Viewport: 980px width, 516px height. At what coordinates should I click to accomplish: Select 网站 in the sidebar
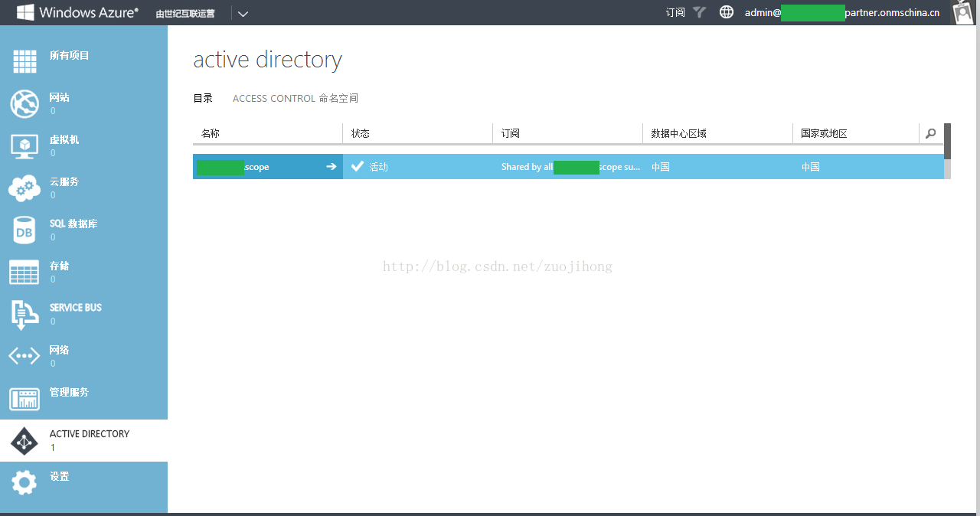pyautogui.click(x=60, y=98)
